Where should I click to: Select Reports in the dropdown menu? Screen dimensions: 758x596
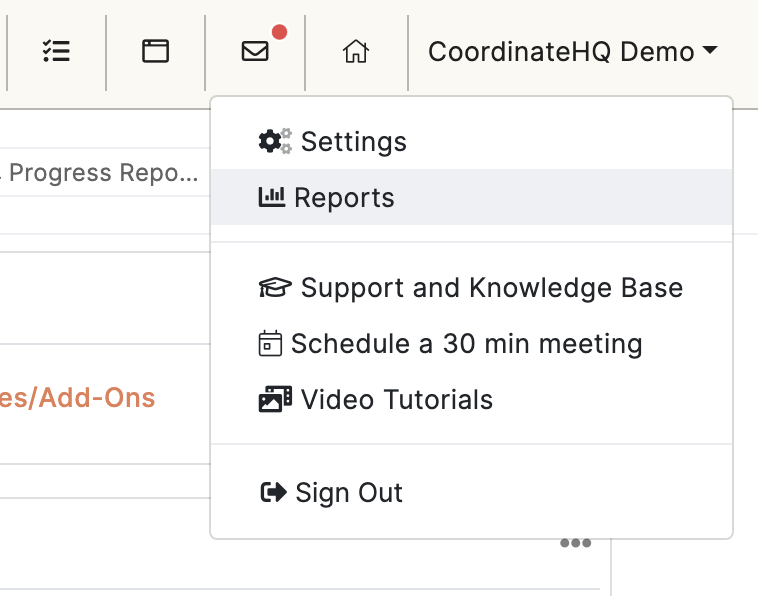pyautogui.click(x=471, y=197)
